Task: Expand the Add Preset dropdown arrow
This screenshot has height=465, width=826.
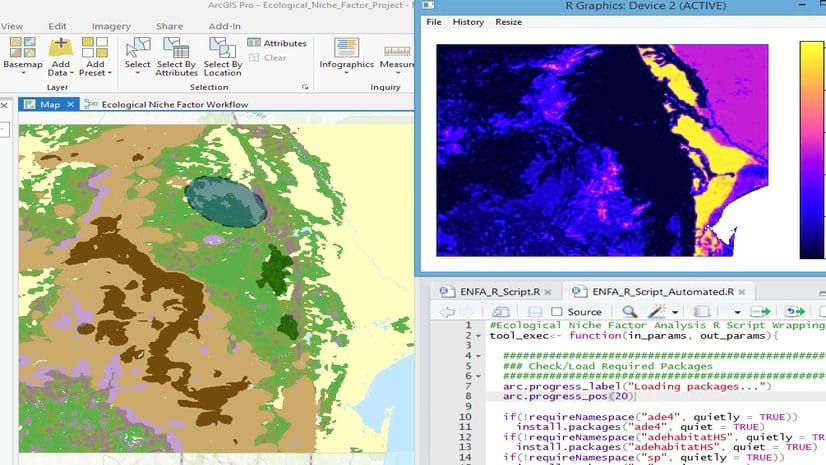Action: coord(109,73)
